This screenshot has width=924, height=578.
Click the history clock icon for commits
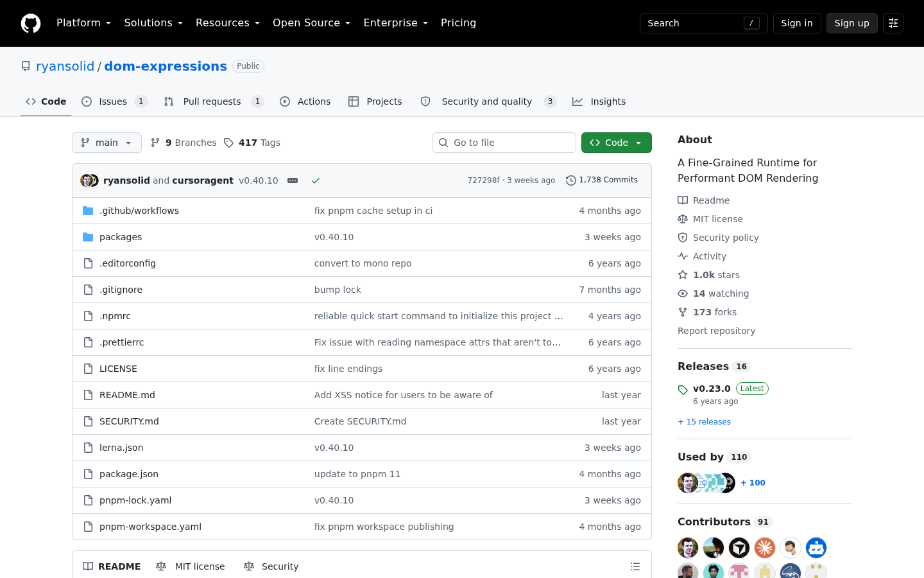(570, 180)
